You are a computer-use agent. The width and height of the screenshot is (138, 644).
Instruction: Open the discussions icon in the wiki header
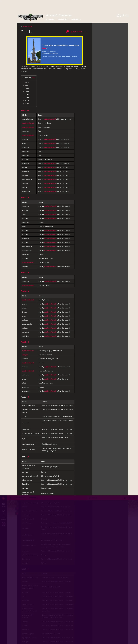[x=123, y=15]
